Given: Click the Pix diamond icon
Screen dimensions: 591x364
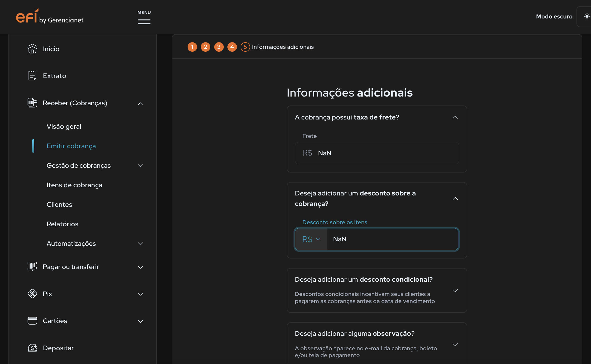Looking at the screenshot, I should (x=32, y=294).
